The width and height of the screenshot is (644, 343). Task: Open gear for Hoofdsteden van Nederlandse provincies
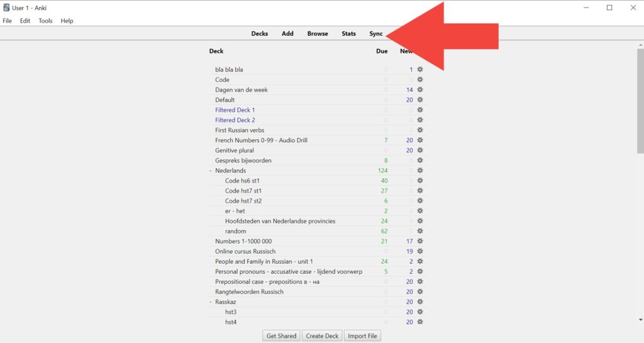click(419, 221)
